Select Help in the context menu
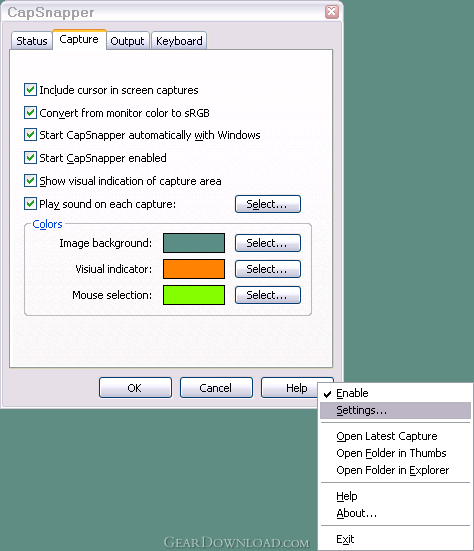Screen dimensions: 474x551 pos(395,496)
